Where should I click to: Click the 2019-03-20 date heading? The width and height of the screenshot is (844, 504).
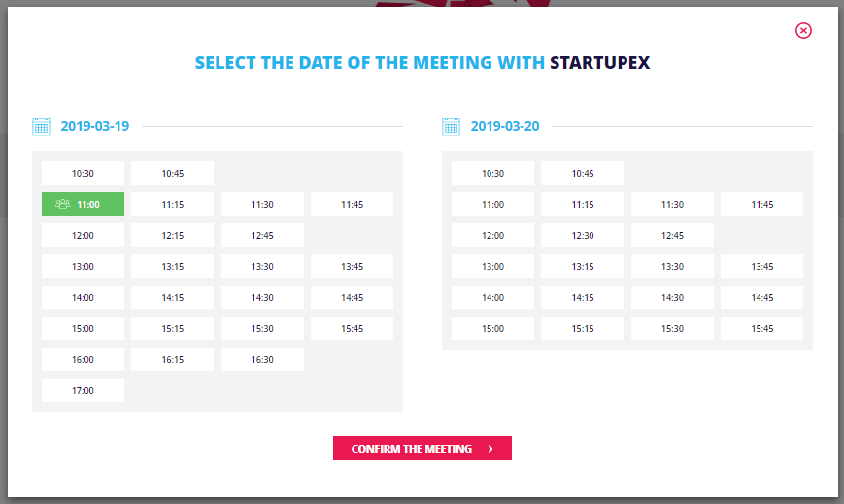coord(505,126)
